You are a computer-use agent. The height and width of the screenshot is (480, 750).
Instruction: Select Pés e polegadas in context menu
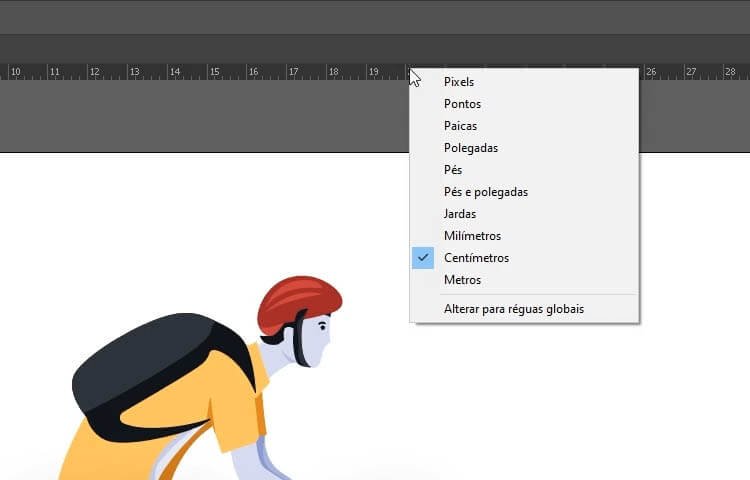(486, 192)
